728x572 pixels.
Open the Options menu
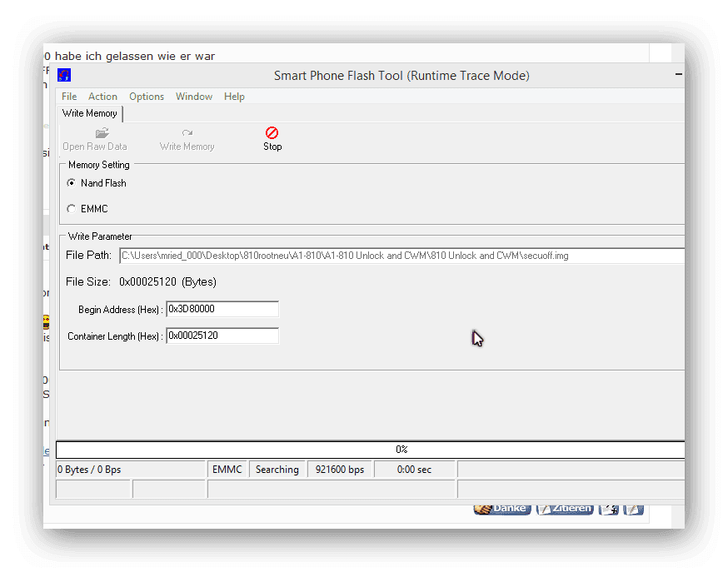click(x=147, y=97)
